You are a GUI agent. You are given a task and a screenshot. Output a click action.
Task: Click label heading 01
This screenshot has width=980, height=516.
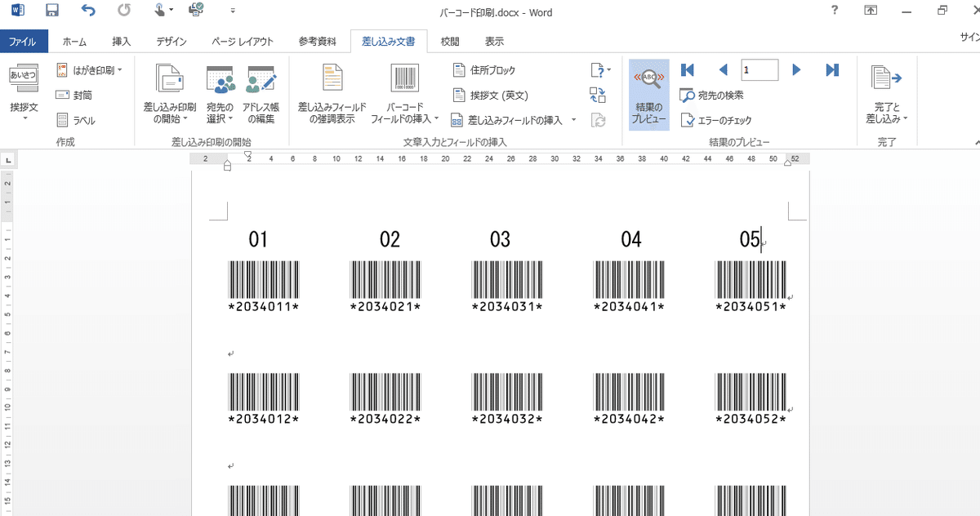tap(258, 239)
